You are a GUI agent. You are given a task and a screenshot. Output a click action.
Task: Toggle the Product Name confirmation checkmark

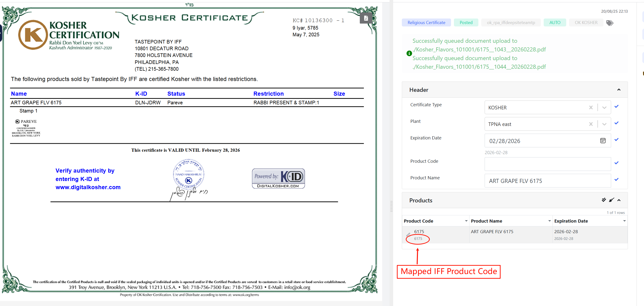[616, 179]
